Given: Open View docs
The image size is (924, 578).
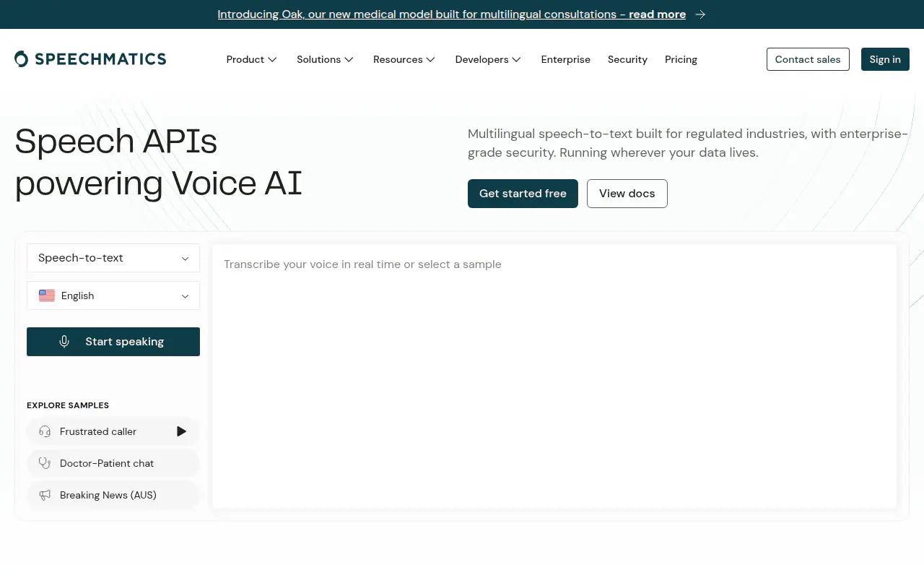Looking at the screenshot, I should click(x=627, y=194).
